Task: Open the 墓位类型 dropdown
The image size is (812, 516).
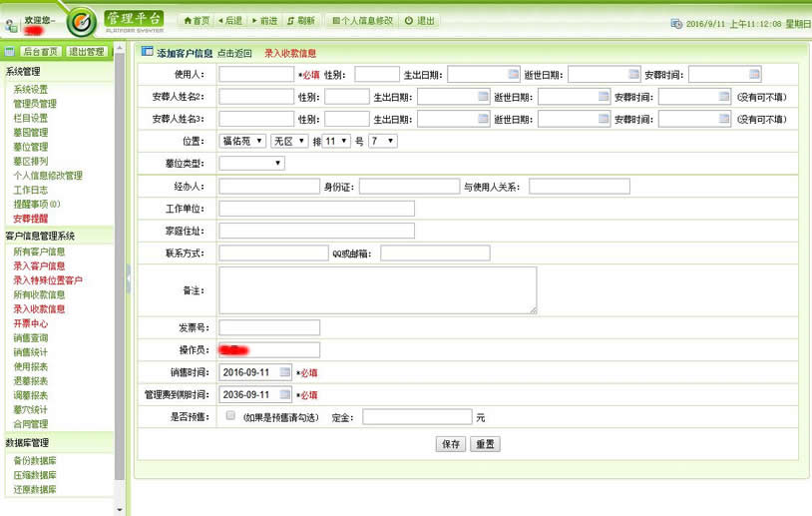Action: pos(251,163)
